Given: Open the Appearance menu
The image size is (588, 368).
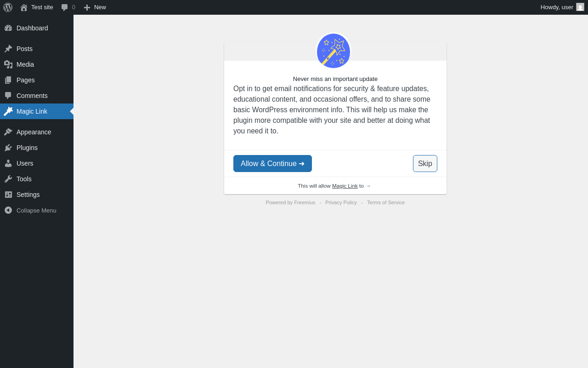Looking at the screenshot, I should pos(37,132).
